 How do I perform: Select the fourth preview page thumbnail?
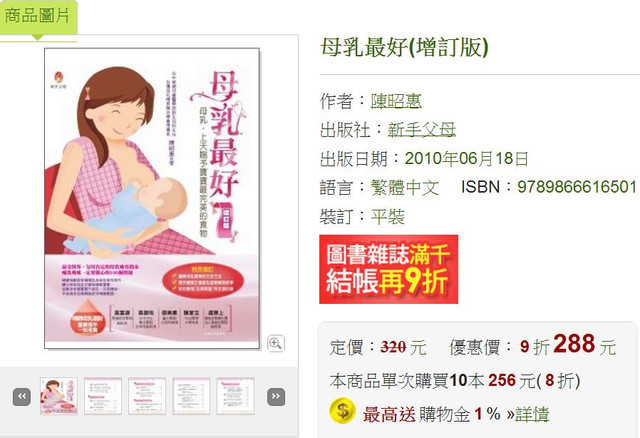click(191, 396)
